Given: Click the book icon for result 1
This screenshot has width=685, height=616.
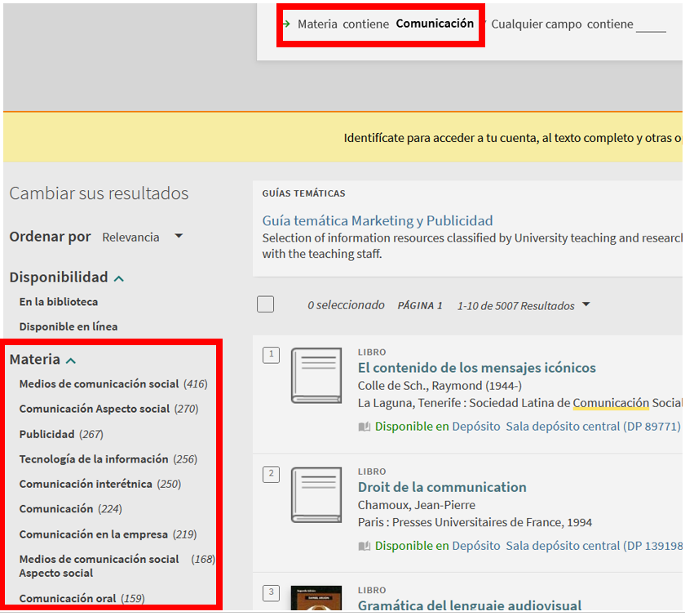Looking at the screenshot, I should [316, 376].
